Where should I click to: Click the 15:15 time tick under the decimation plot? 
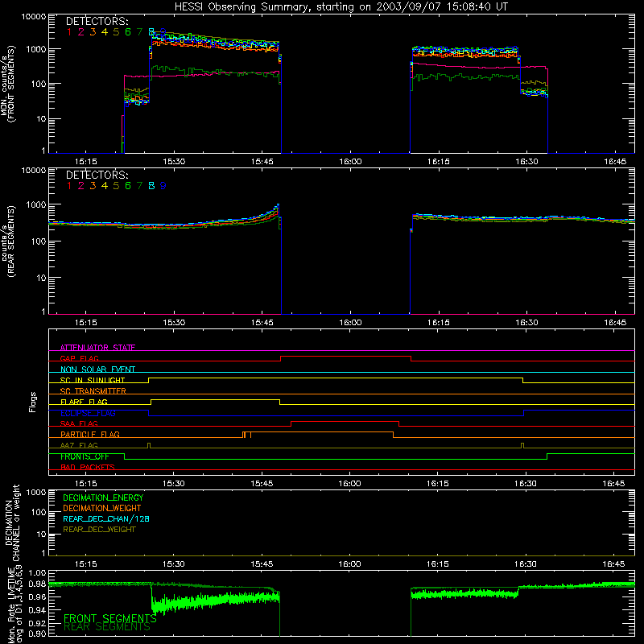coord(86,564)
